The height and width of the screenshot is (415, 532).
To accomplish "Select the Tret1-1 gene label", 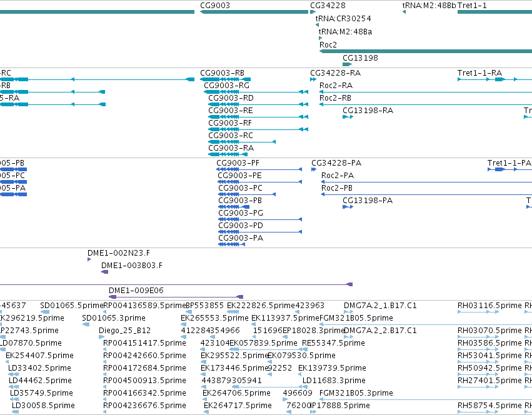I will pyautogui.click(x=472, y=6).
